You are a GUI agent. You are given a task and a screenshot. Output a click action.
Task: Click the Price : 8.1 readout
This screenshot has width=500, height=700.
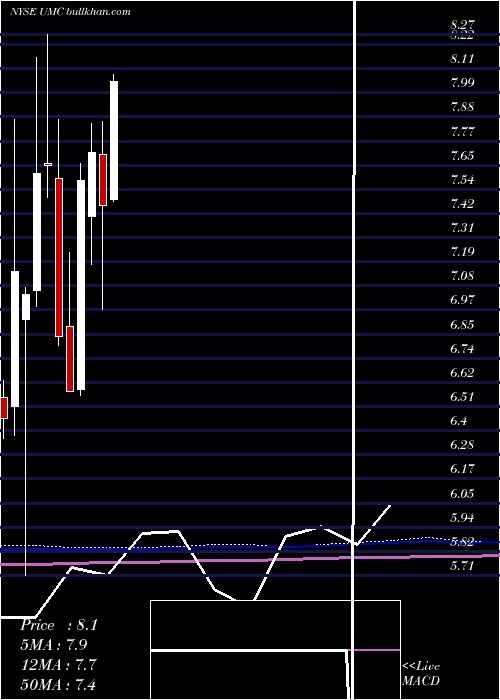click(x=58, y=625)
